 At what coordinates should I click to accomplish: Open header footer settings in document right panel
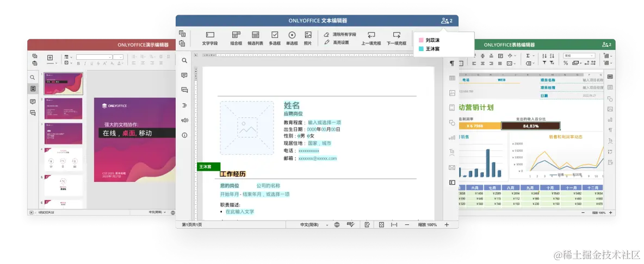(x=452, y=108)
